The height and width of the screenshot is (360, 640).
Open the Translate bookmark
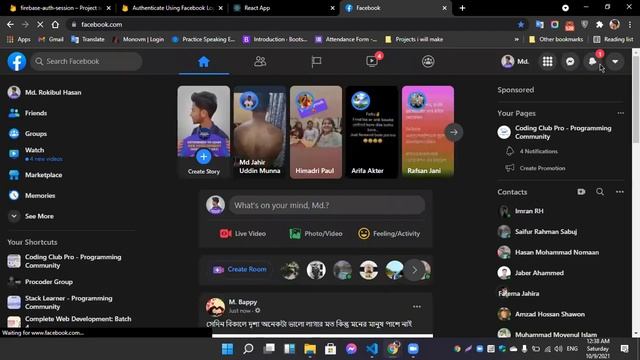point(88,39)
